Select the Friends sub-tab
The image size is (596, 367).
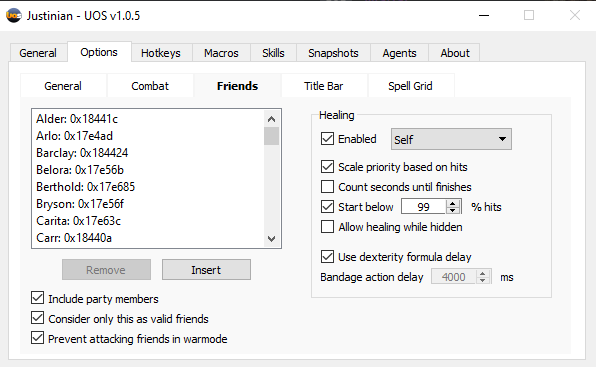(237, 86)
